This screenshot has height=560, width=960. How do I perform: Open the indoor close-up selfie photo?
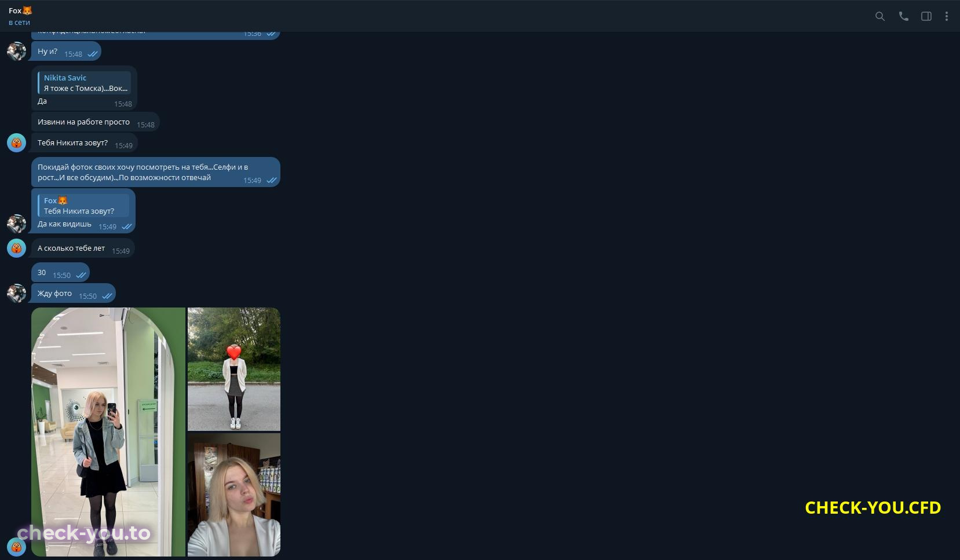pyautogui.click(x=234, y=495)
